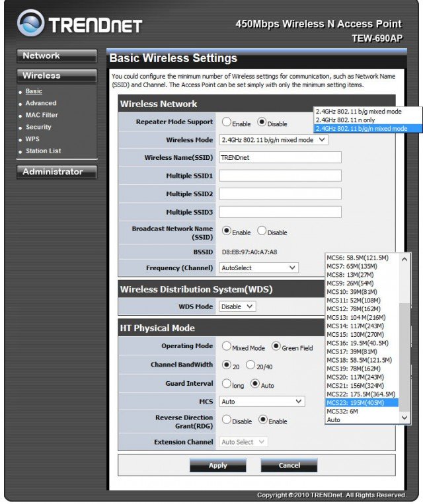This screenshot has width=423, height=504.
Task: Select Disable for Broadcast Network Name
Action: (262, 231)
